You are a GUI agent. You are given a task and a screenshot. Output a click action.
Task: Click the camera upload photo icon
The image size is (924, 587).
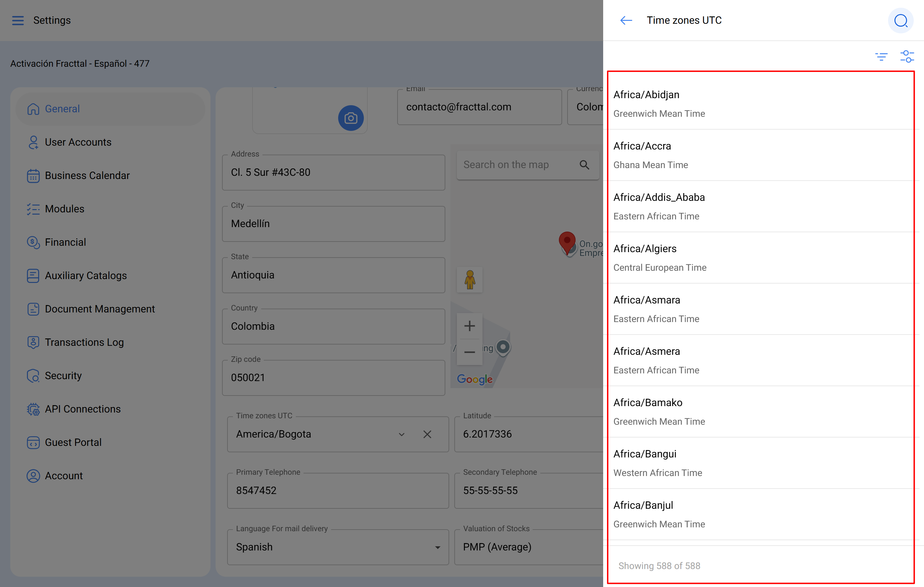(350, 118)
